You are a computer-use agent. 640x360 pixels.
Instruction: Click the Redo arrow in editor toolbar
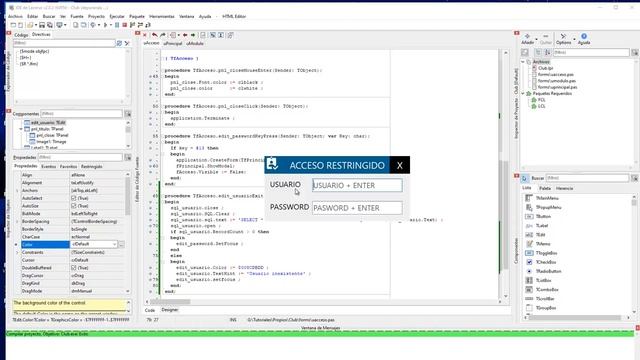163,35
